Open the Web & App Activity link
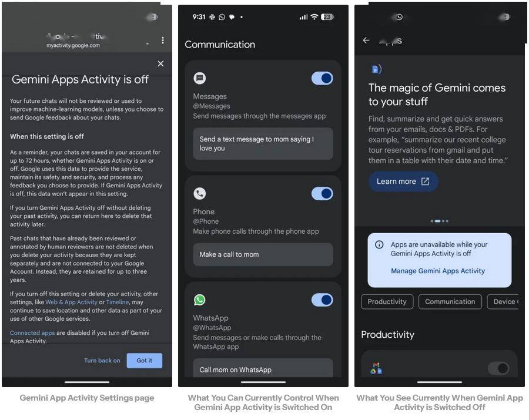This screenshot has height=420, width=529. [x=71, y=302]
